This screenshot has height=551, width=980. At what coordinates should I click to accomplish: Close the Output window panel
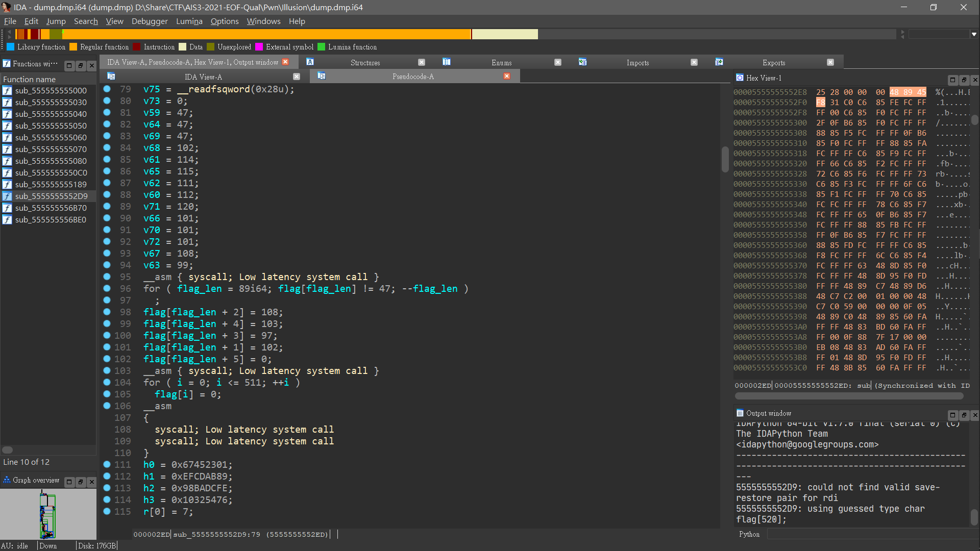[975, 415]
